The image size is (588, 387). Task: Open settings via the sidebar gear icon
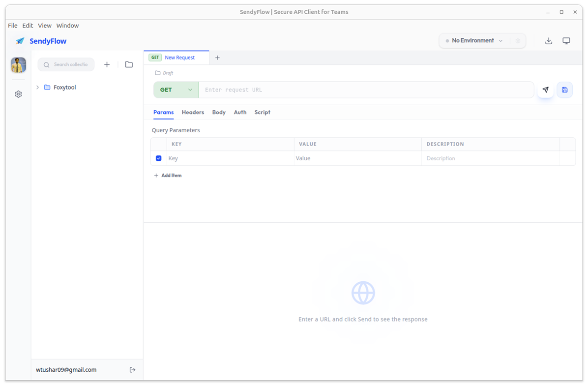pos(18,94)
